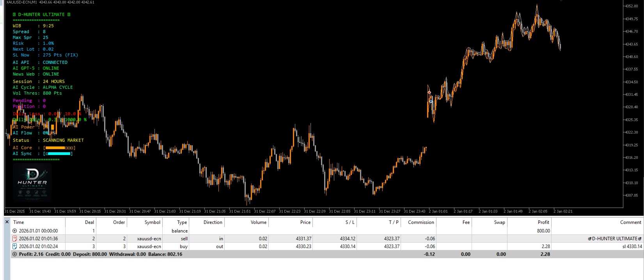
Task: Click the sell entry arrow marker on the chart
Action: (x=429, y=92)
